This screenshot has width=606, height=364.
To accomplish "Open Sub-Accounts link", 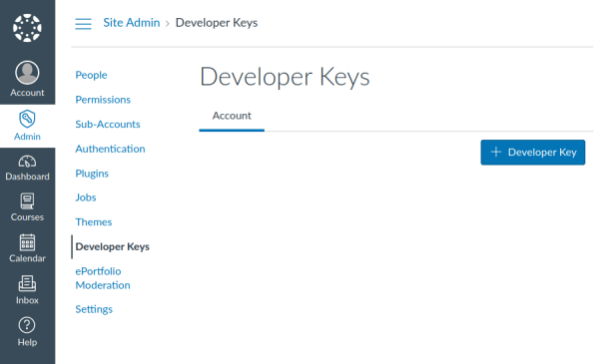I will [108, 125].
